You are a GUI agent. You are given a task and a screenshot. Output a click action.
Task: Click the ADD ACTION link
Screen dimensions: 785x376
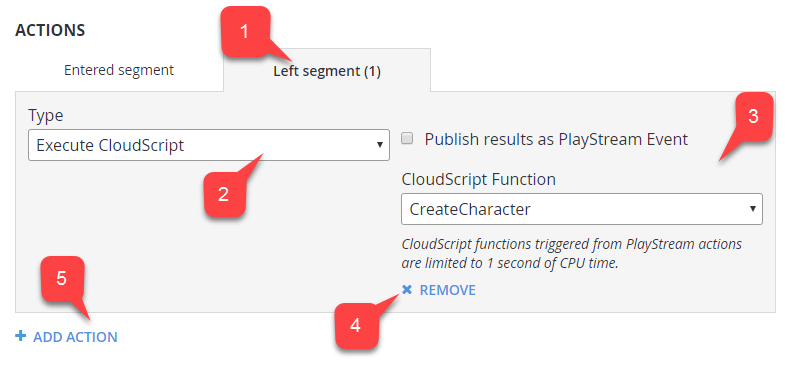pyautogui.click(x=76, y=337)
